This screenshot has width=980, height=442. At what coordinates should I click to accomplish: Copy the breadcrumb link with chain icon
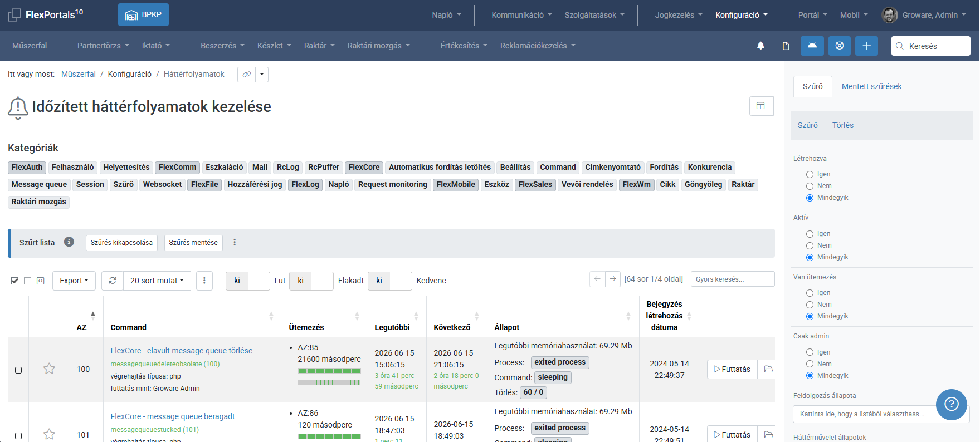click(x=246, y=74)
